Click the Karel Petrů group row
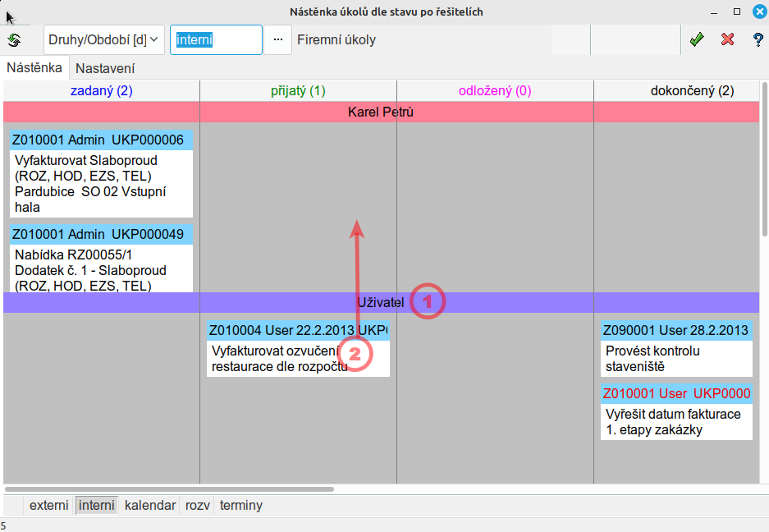This screenshot has width=769, height=532. pyautogui.click(x=381, y=112)
